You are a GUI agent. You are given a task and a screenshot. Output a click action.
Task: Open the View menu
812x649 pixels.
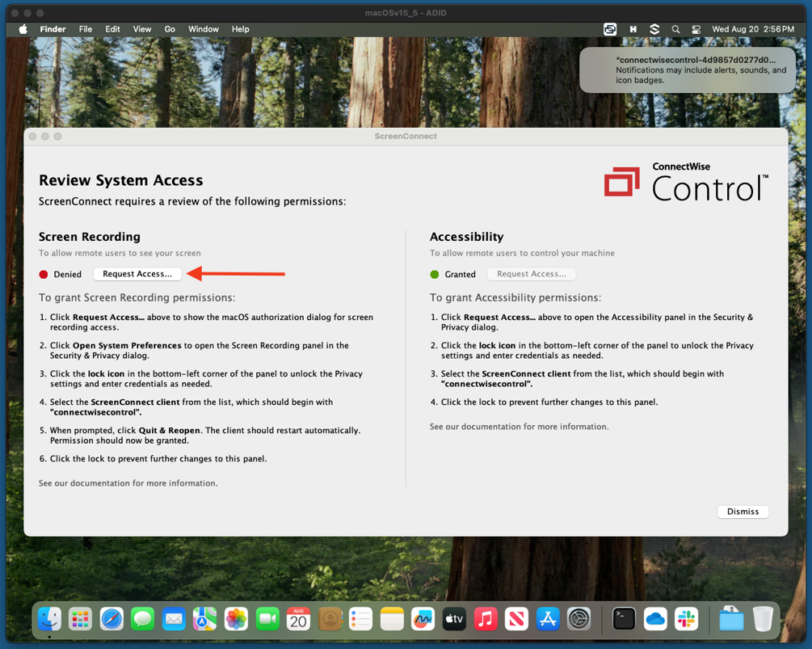[x=142, y=29]
